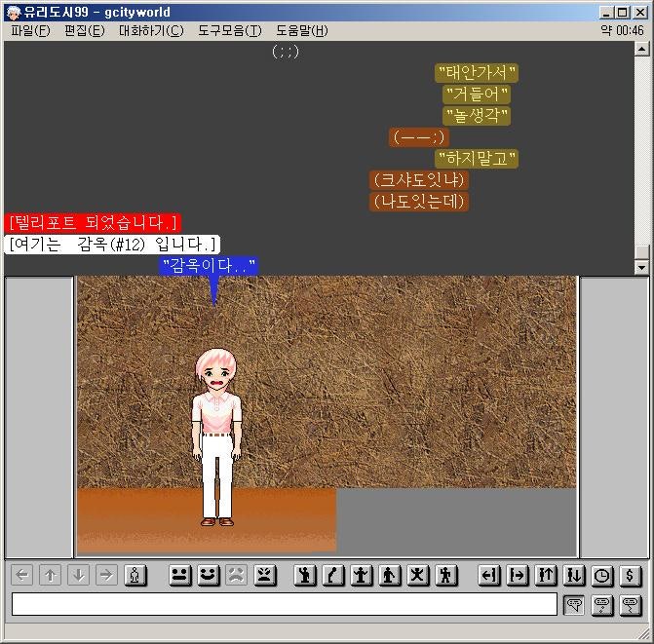Select the smiling face expression icon
Image resolution: width=654 pixels, height=644 pixels.
pyautogui.click(x=208, y=575)
